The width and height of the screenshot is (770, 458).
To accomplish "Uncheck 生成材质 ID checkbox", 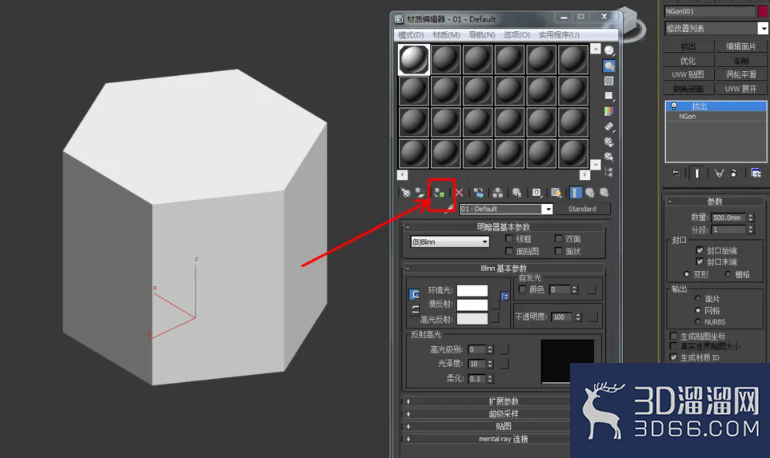I will [x=674, y=357].
